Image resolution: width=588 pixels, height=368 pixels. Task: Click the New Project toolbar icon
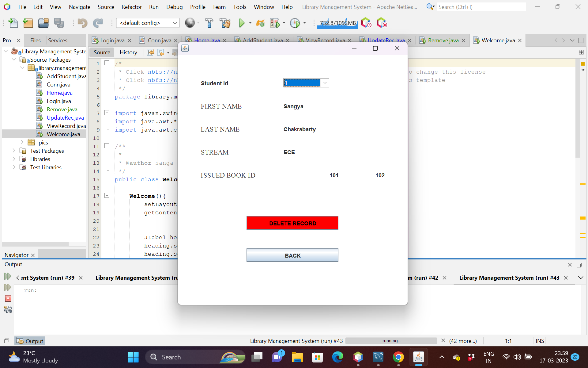tap(28, 23)
